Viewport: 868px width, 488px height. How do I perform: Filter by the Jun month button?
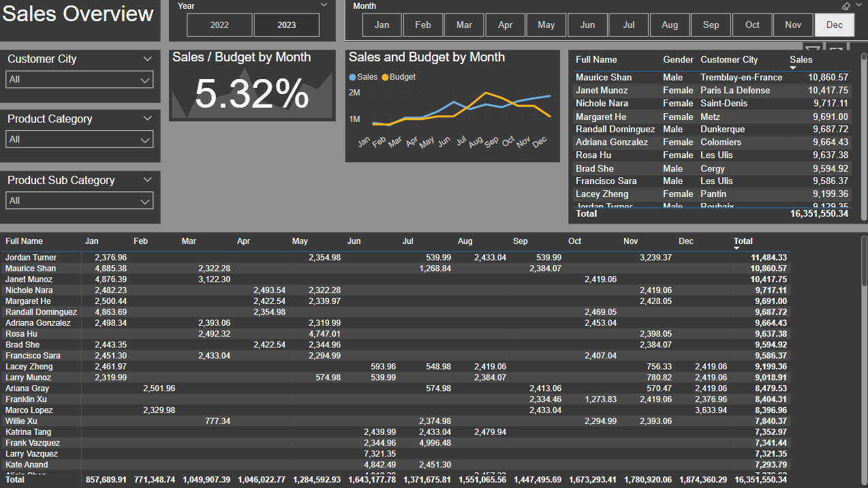click(x=587, y=25)
